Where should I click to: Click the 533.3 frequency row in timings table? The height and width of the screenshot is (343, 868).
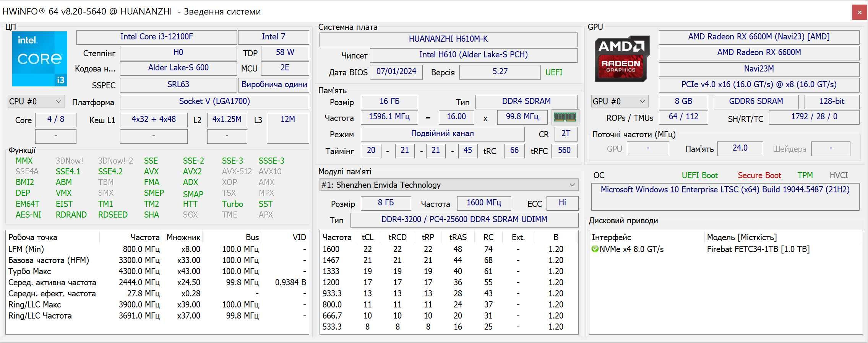point(449,327)
